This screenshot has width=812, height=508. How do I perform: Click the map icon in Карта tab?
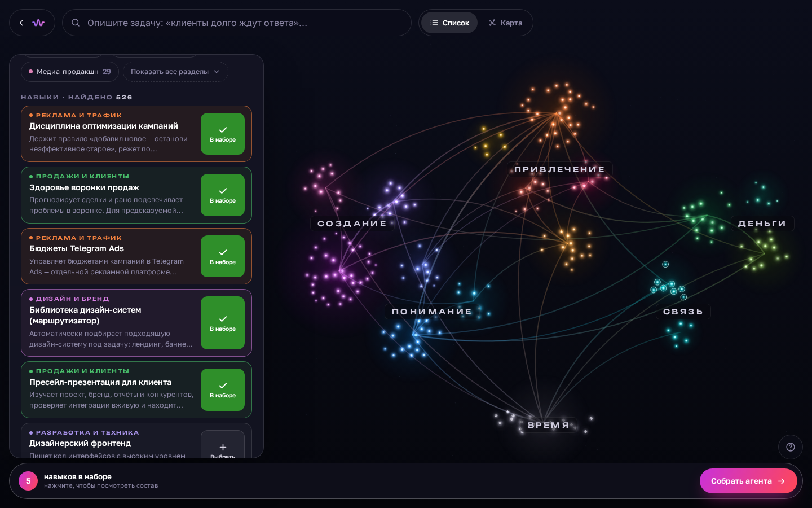coord(492,23)
